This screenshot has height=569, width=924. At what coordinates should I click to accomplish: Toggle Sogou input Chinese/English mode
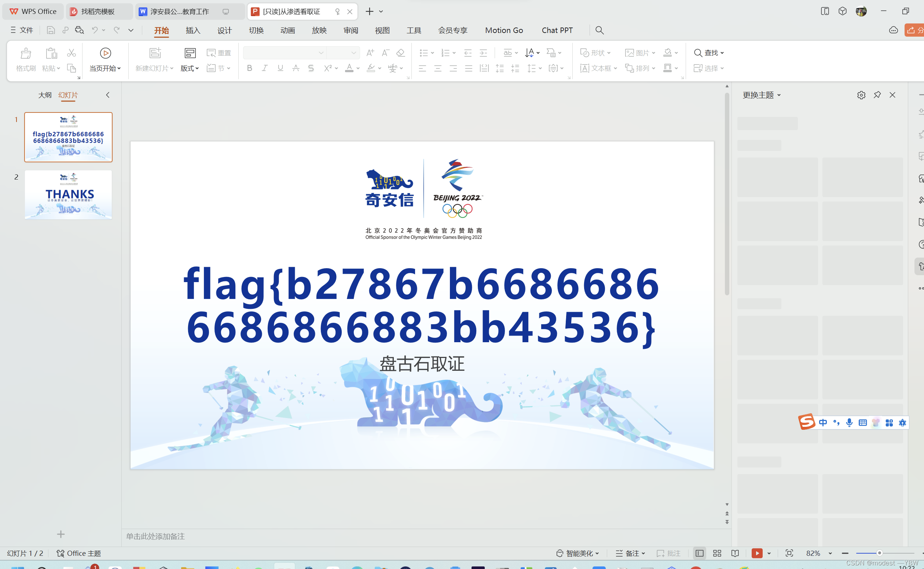pyautogui.click(x=823, y=422)
